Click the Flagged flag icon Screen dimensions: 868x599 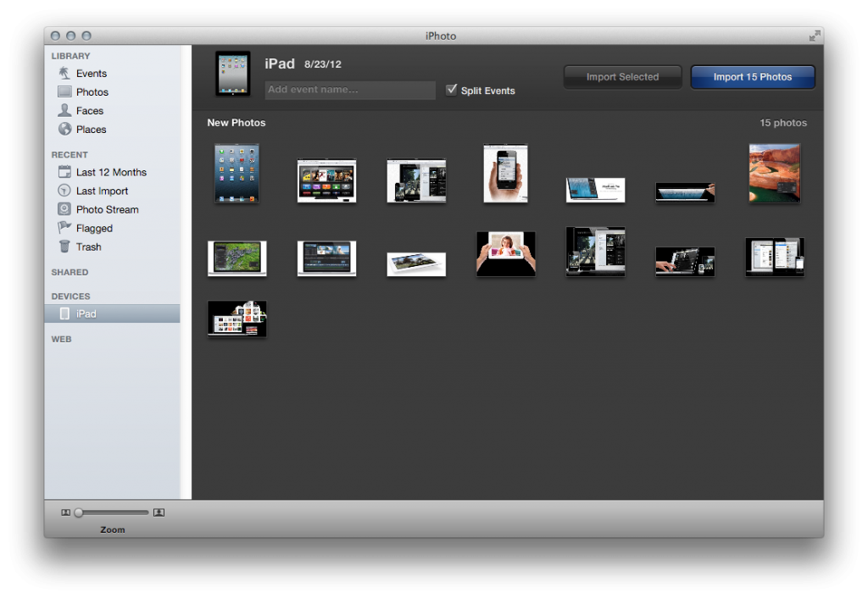click(x=64, y=227)
